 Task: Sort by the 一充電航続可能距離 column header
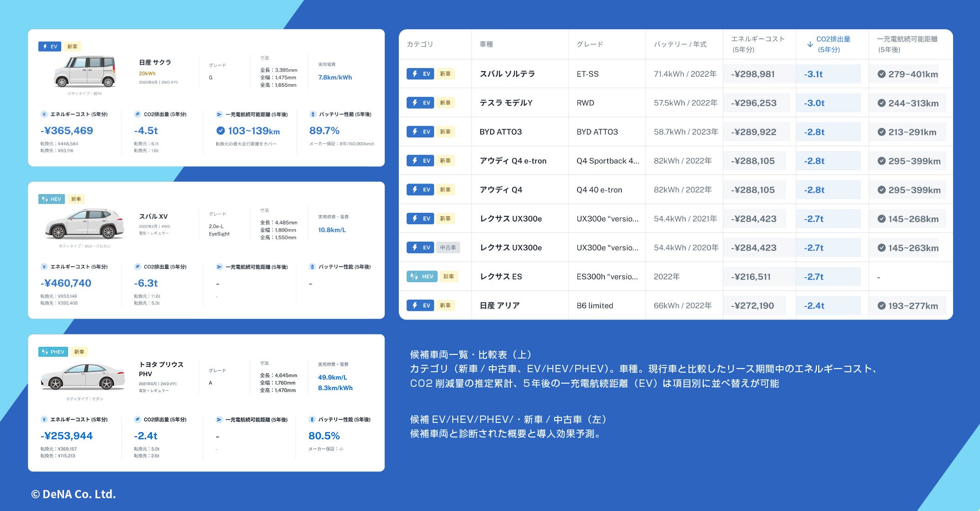coord(906,44)
